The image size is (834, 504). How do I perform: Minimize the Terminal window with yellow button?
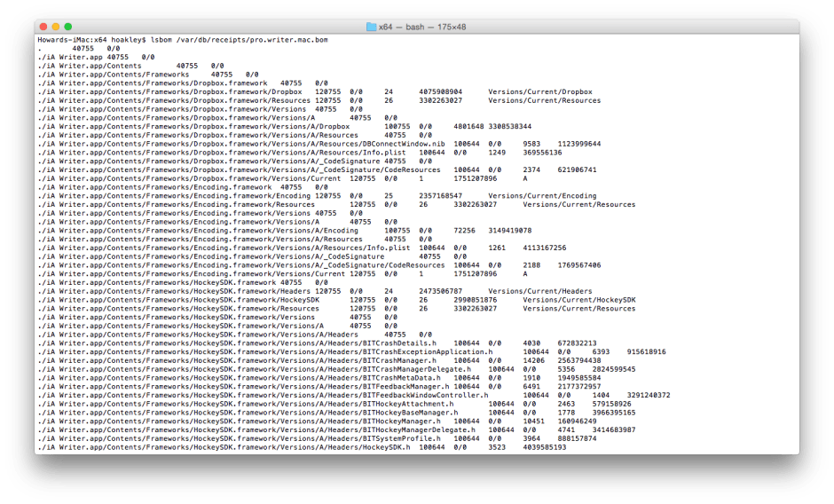(57, 28)
